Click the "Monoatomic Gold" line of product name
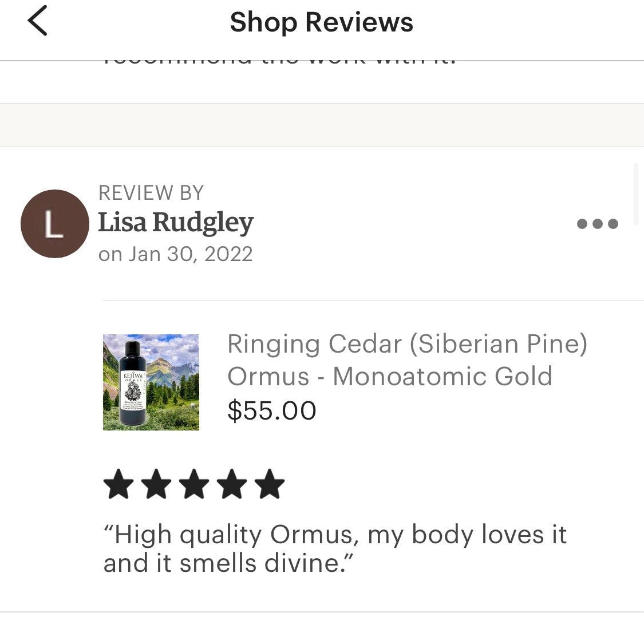The image size is (644, 644). coord(390,376)
